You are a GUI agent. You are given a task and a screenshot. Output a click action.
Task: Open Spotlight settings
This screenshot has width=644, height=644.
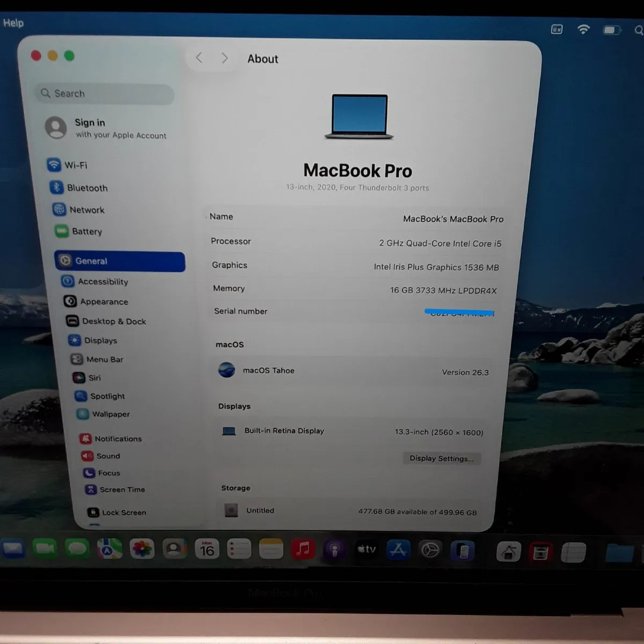tap(107, 396)
